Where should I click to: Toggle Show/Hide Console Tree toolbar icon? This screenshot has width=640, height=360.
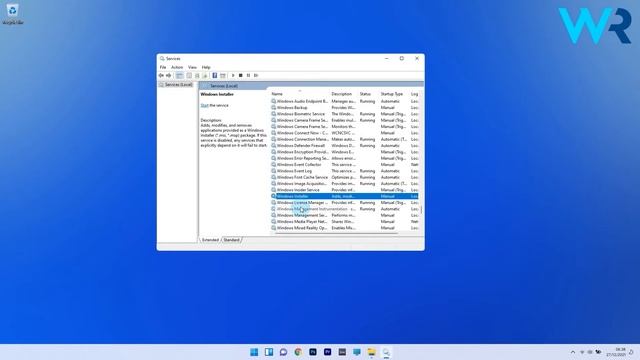pyautogui.click(x=180, y=76)
